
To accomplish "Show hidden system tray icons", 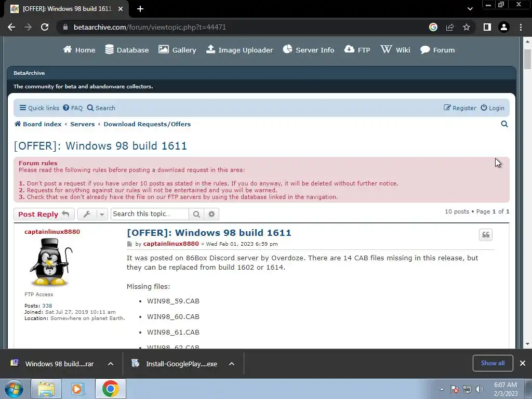I will click(x=442, y=389).
